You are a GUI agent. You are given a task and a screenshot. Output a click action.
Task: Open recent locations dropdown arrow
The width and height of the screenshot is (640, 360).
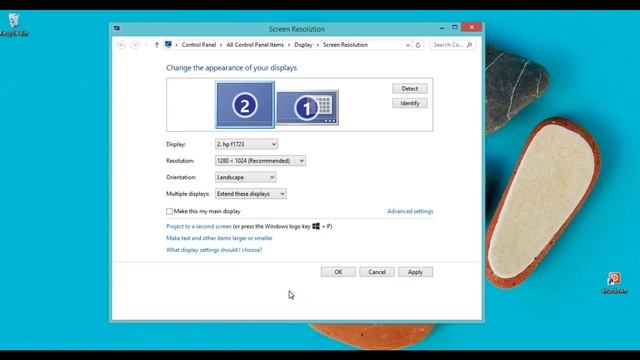pos(146,45)
